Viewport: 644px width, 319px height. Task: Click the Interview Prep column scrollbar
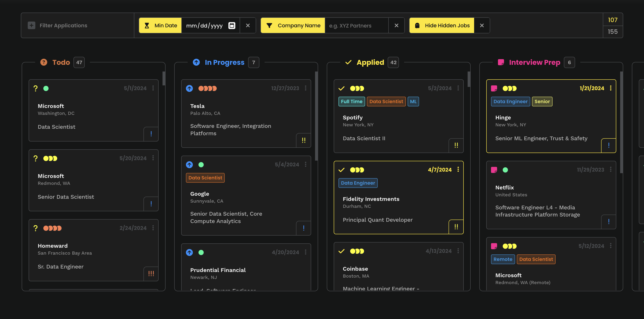621,122
